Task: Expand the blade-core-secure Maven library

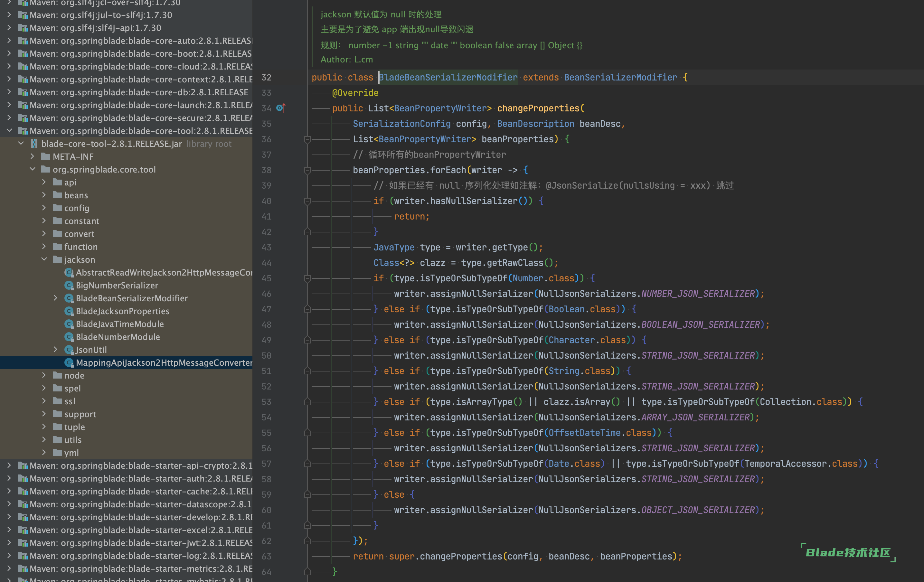Action: coord(9,118)
